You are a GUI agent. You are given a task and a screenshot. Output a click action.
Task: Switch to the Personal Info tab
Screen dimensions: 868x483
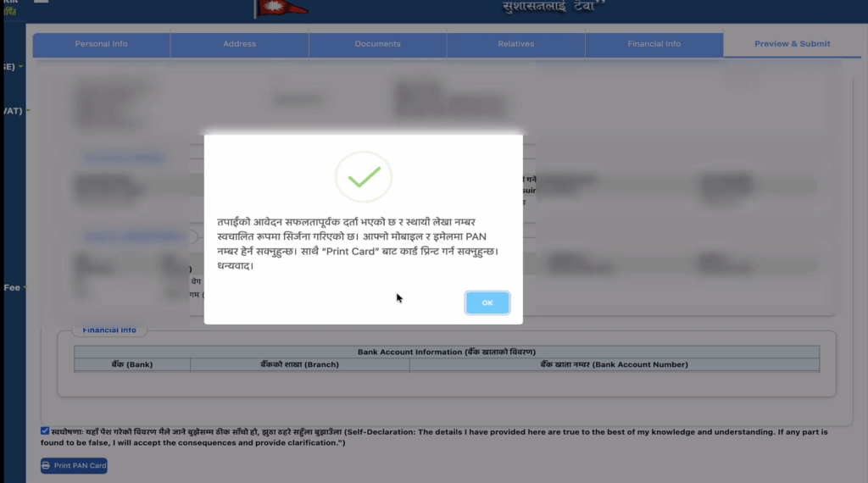(101, 44)
